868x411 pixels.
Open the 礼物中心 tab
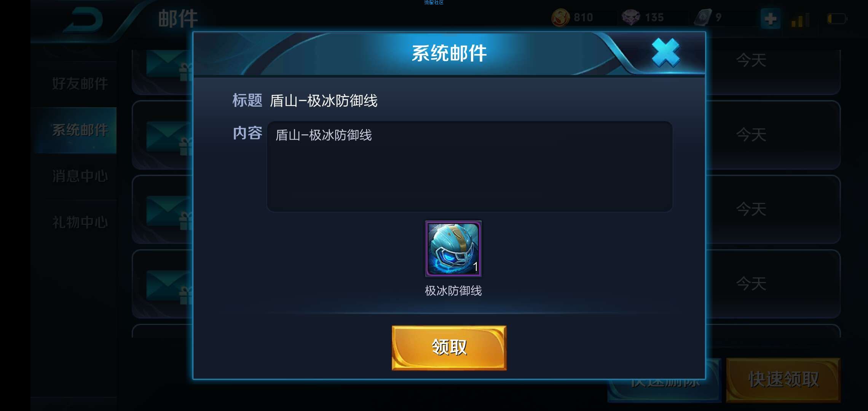pyautogui.click(x=80, y=222)
